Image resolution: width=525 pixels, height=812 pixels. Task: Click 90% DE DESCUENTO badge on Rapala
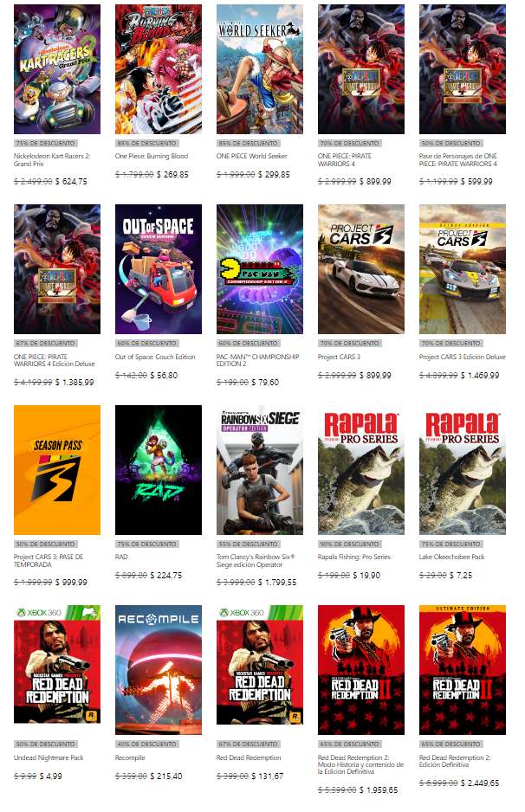click(349, 544)
